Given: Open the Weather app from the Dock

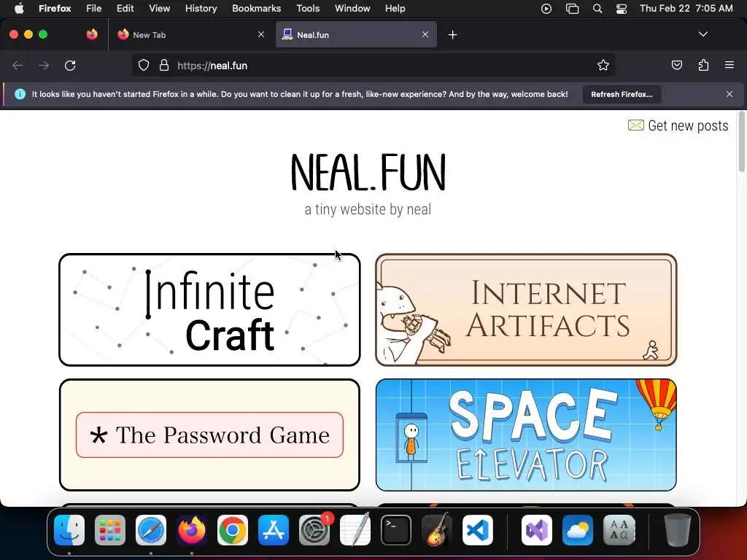Looking at the screenshot, I should click(578, 530).
